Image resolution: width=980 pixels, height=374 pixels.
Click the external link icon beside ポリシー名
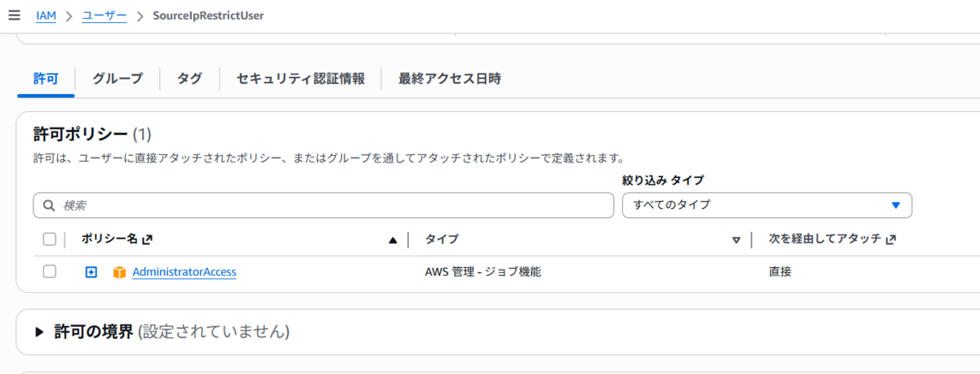147,239
